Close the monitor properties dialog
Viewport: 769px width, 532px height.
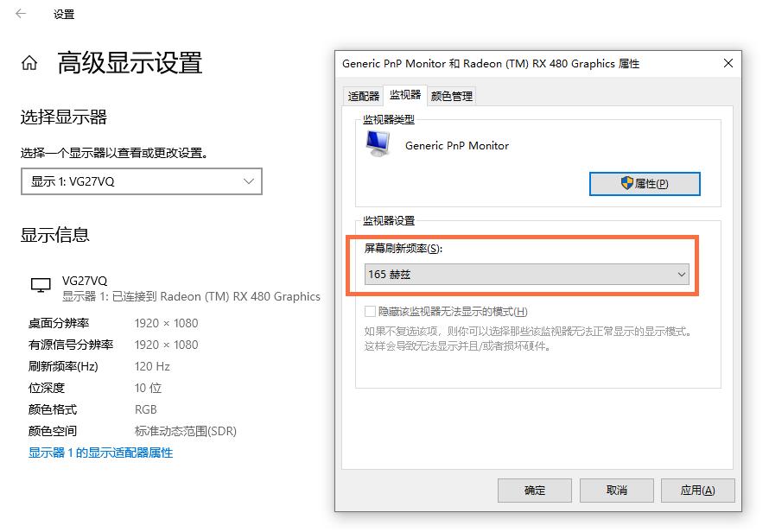point(728,63)
